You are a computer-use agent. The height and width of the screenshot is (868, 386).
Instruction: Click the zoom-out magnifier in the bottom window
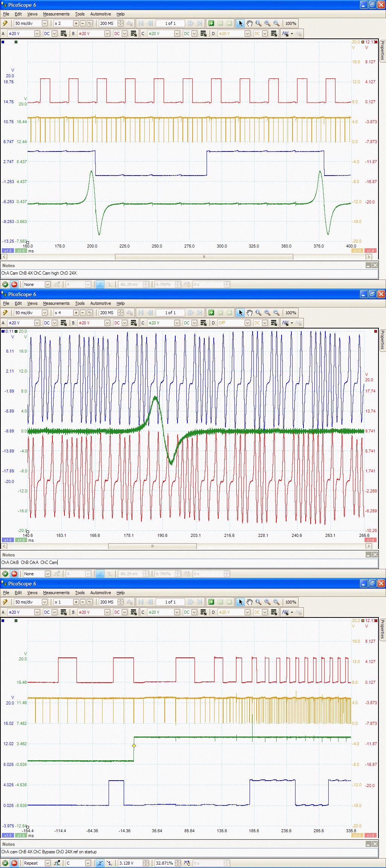point(277,602)
